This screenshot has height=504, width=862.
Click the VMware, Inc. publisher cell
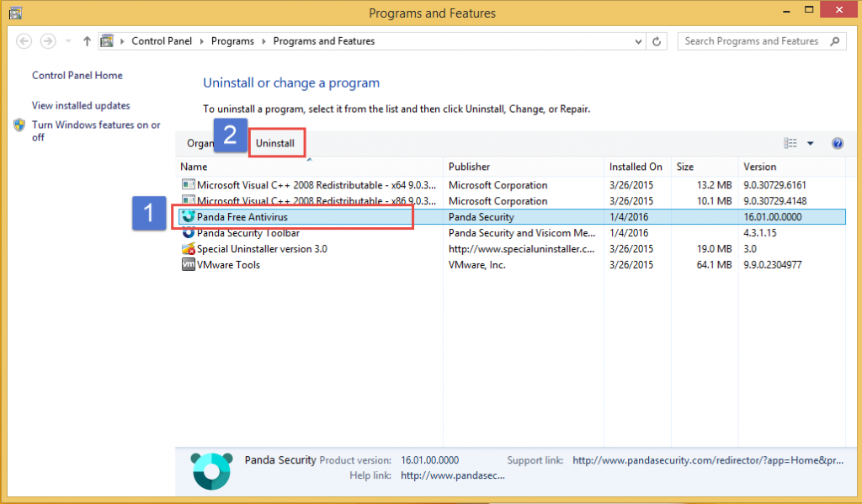click(476, 265)
